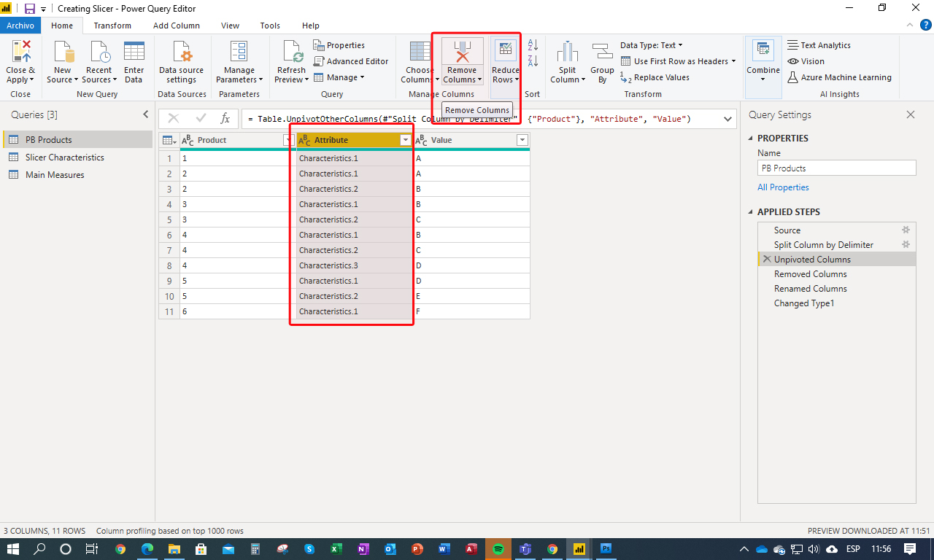
Task: Click the Enter Data icon
Action: (x=134, y=52)
